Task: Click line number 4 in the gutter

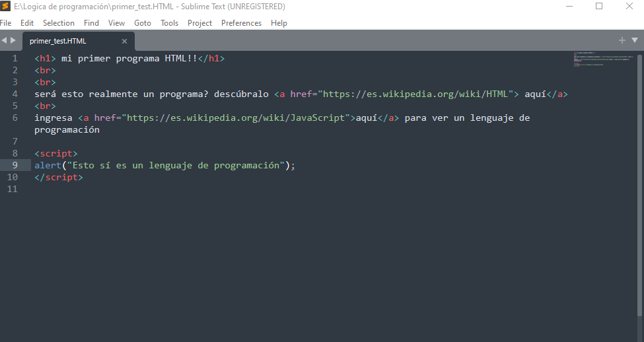Action: tap(15, 94)
